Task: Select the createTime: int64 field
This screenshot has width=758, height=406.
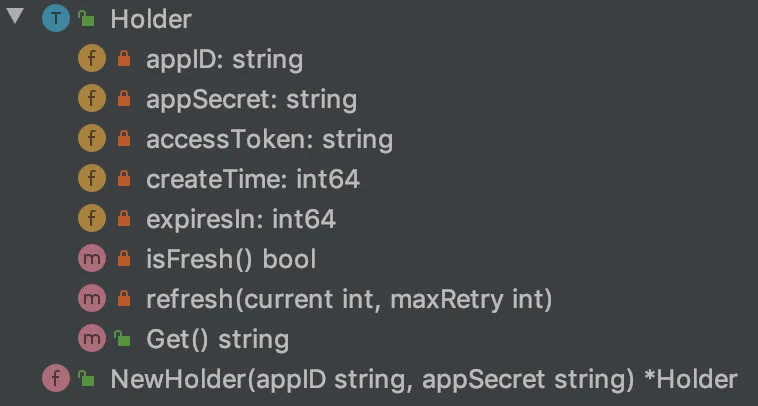Action: point(253,179)
